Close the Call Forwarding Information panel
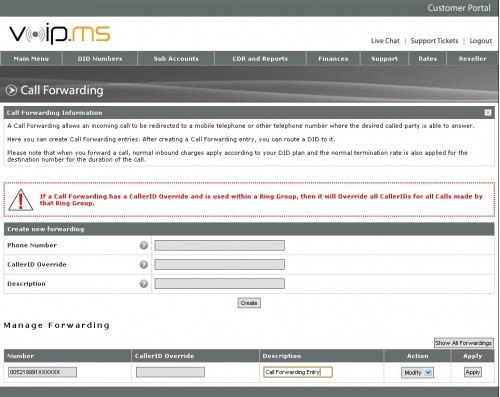Image resolution: width=500 pixels, height=397 pixels. pyautogui.click(x=488, y=113)
